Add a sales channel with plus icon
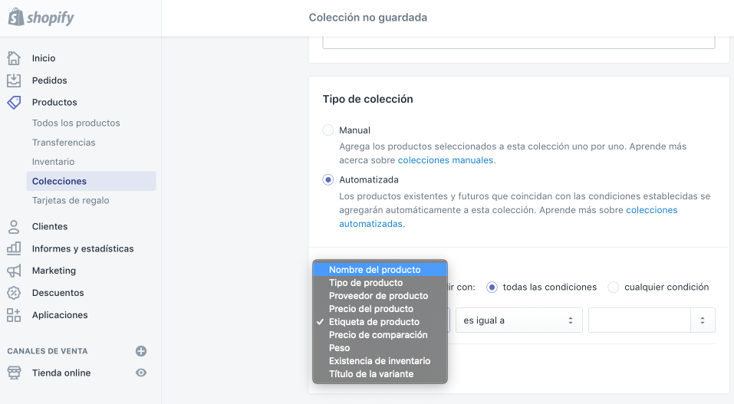This screenshot has width=734, height=404. [141, 351]
